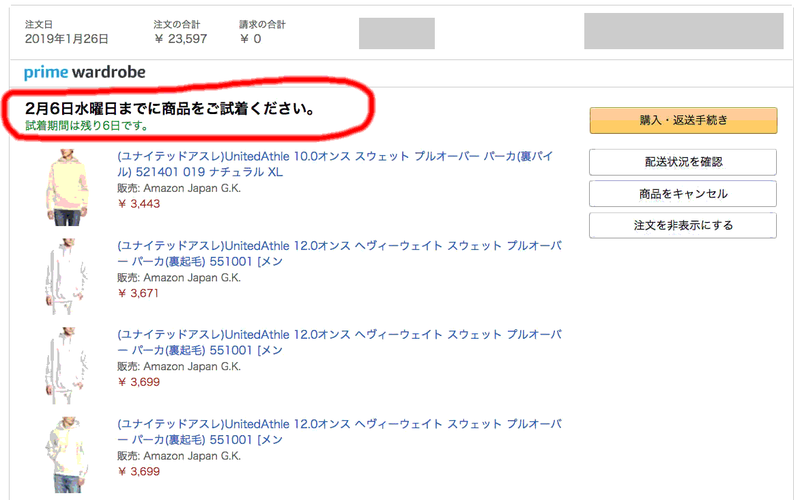Click the 注文日 label
This screenshot has height=500, width=800.
pyautogui.click(x=39, y=24)
